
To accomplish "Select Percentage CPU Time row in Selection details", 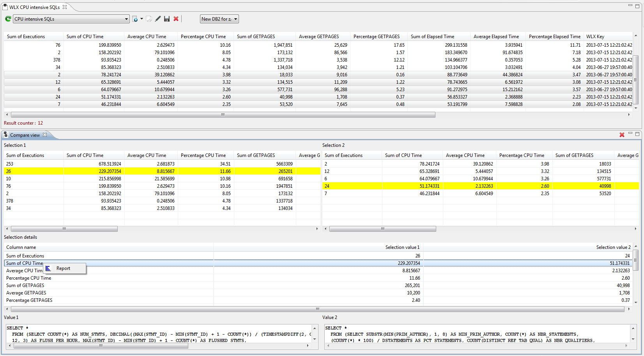I will click(x=29, y=278).
